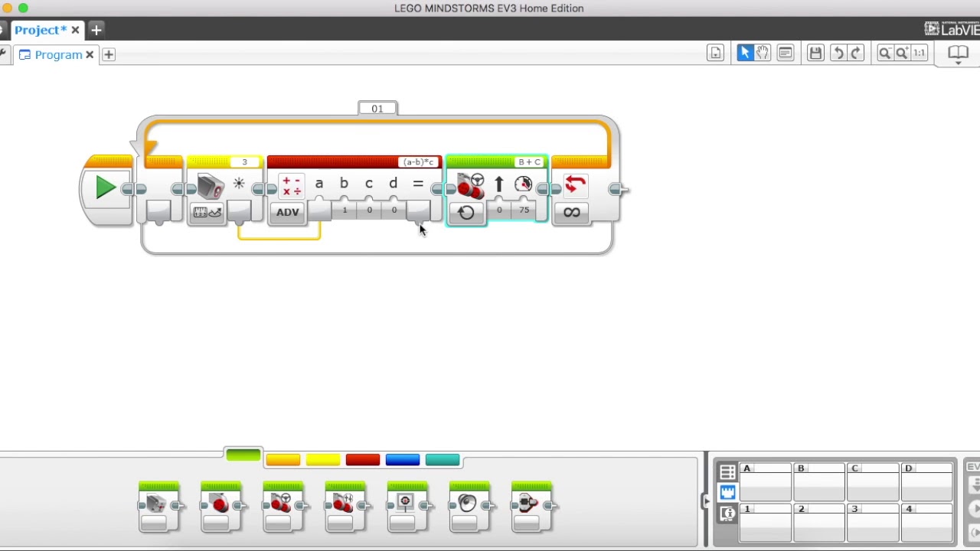Click motor port D cell
This screenshot has width=980, height=551.
click(x=927, y=482)
